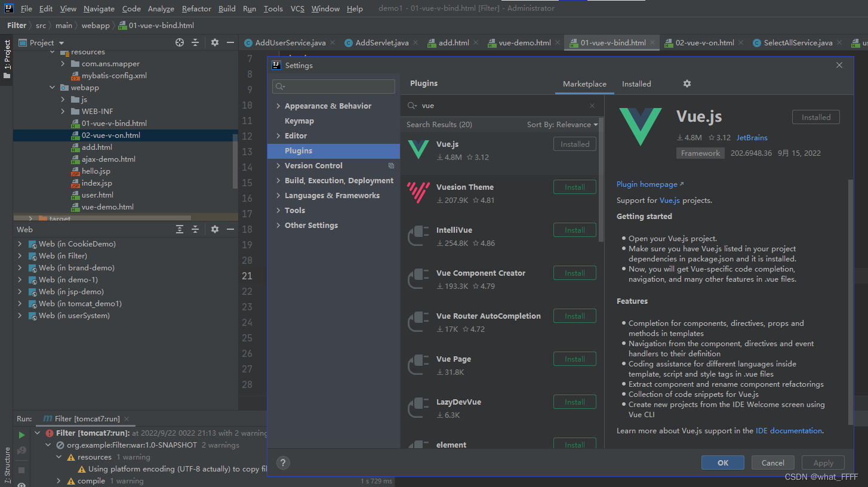Expand all in Web panel toolbar
868x487 pixels.
point(180,229)
